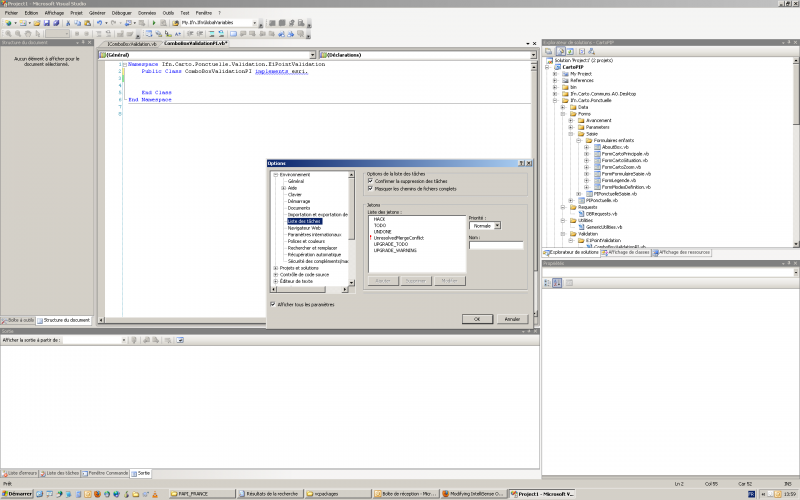Open the Priorité dropdown set to Normale

[x=497, y=226]
